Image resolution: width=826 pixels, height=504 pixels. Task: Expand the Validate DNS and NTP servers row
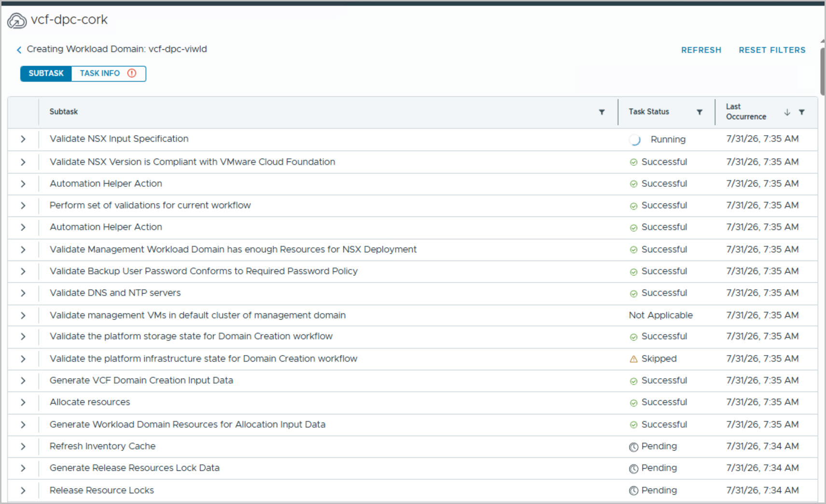click(x=23, y=293)
